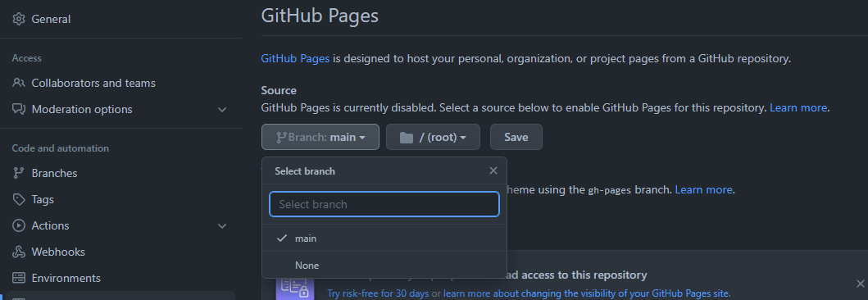Viewport: 868px width, 300px height.
Task: Toggle the Branch: main dropdown
Action: [x=320, y=137]
